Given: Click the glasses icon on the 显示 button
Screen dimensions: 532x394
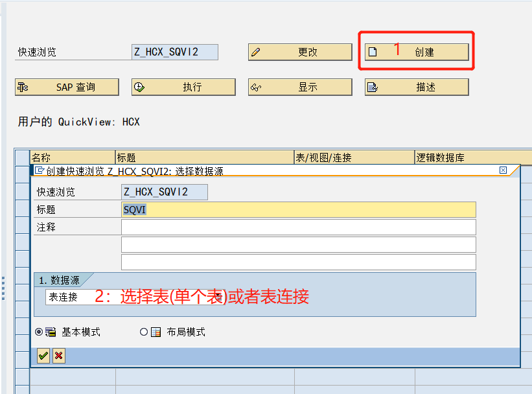Looking at the screenshot, I should (x=255, y=87).
